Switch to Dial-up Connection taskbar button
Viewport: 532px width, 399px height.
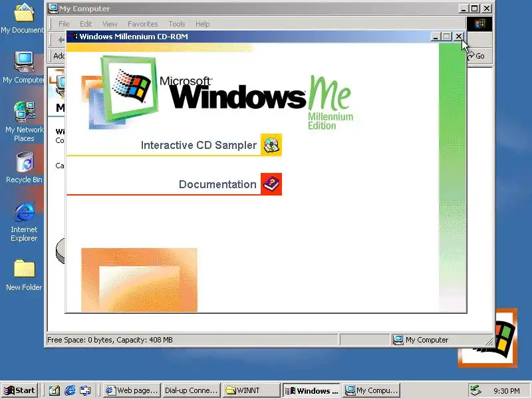pyautogui.click(x=191, y=390)
